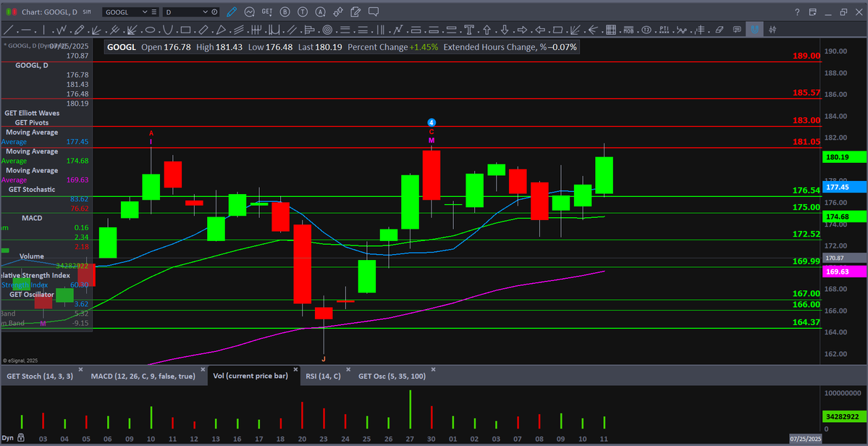Toggle the Dyn scaling label

pos(8,438)
